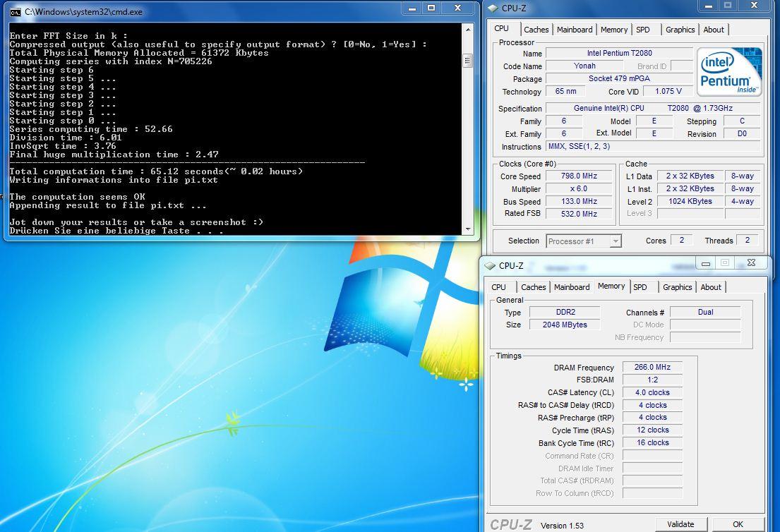Click scroll up arrow in cmd window
Image resolution: width=780 pixels, height=532 pixels.
[x=467, y=30]
